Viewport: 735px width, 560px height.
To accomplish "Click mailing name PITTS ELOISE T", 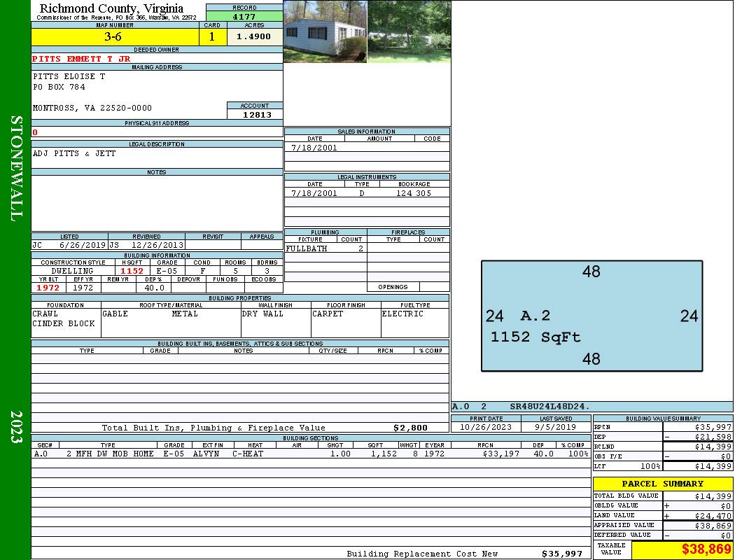I will [x=69, y=76].
